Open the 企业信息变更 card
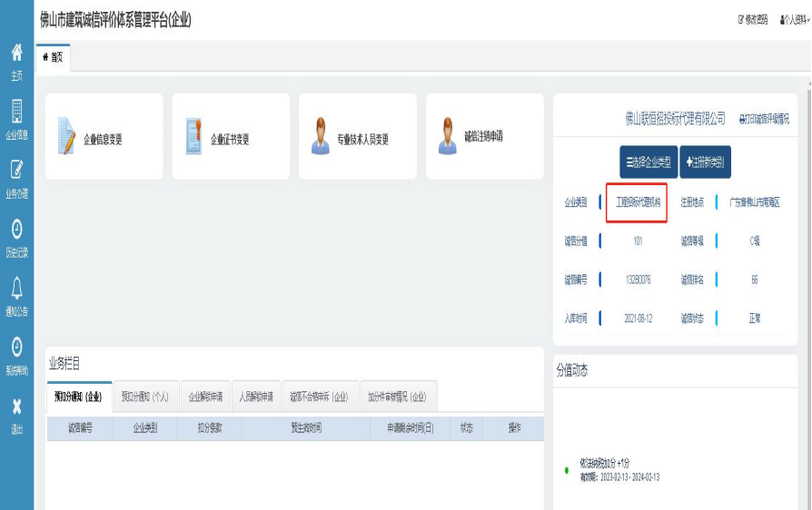Viewport: 812px width, 510px height. point(104,137)
